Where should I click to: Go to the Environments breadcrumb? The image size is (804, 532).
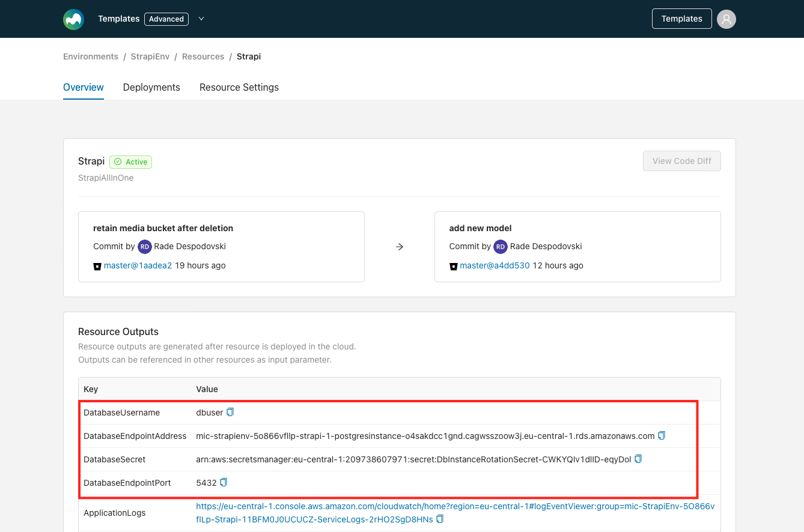pyautogui.click(x=91, y=56)
